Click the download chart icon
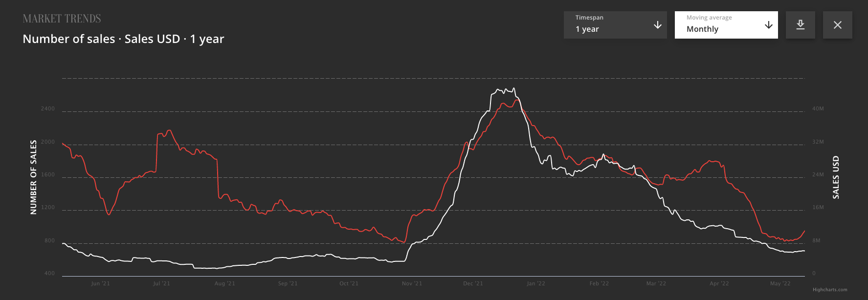Viewport: 868px width, 300px height. tap(800, 25)
